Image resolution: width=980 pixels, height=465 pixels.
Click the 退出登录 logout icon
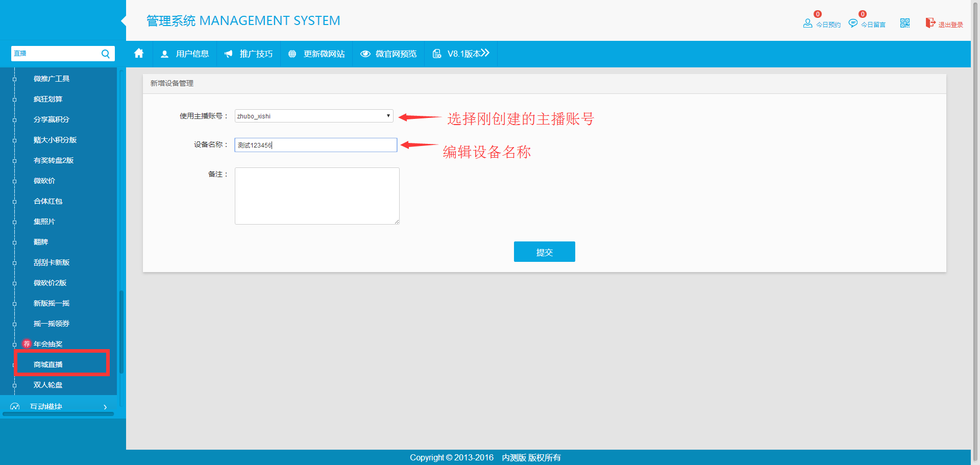(930, 23)
